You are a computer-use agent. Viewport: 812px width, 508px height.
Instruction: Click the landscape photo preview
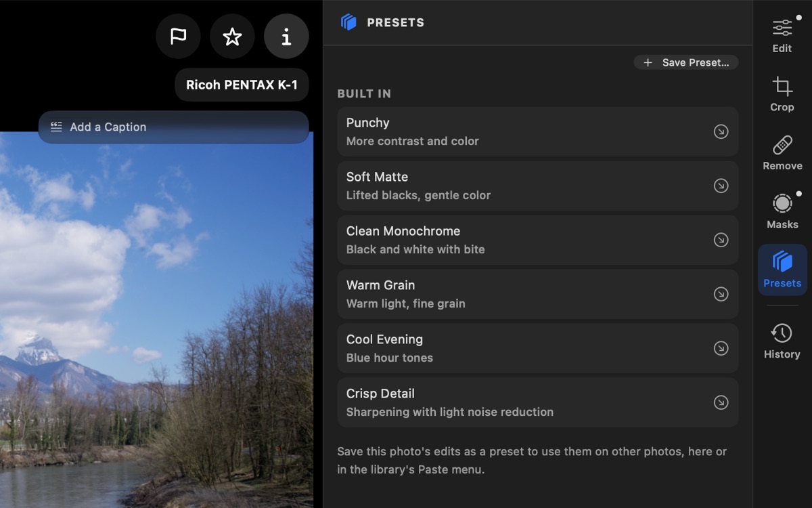(156, 320)
